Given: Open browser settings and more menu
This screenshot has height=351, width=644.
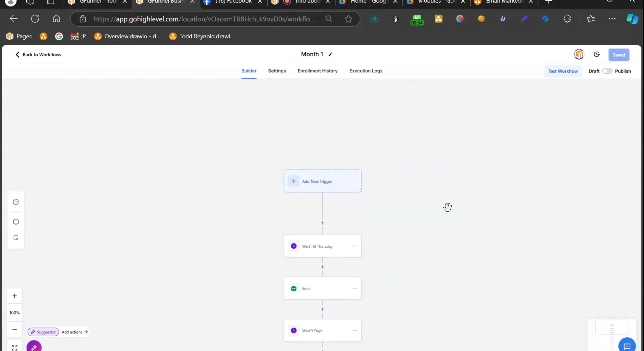Looking at the screenshot, I should coord(612,19).
